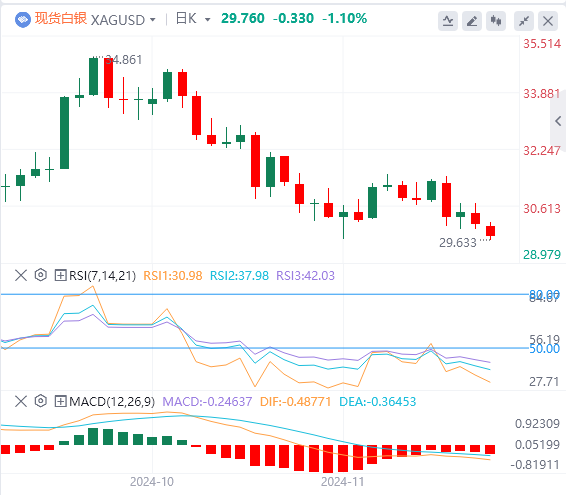Collapse chart with shrink arrows icon
566x495 pixels.
(524, 21)
